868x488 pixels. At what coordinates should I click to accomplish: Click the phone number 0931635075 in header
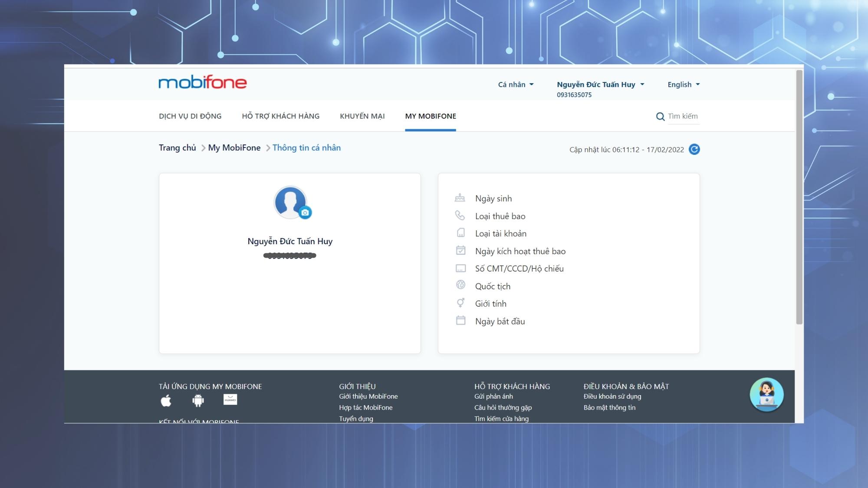click(574, 95)
